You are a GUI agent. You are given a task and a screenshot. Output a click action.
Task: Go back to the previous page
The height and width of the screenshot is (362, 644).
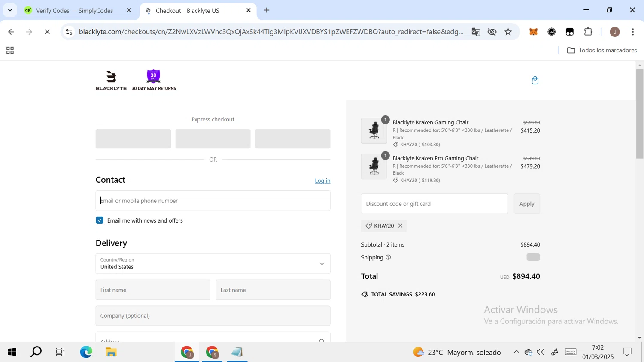[x=11, y=32]
